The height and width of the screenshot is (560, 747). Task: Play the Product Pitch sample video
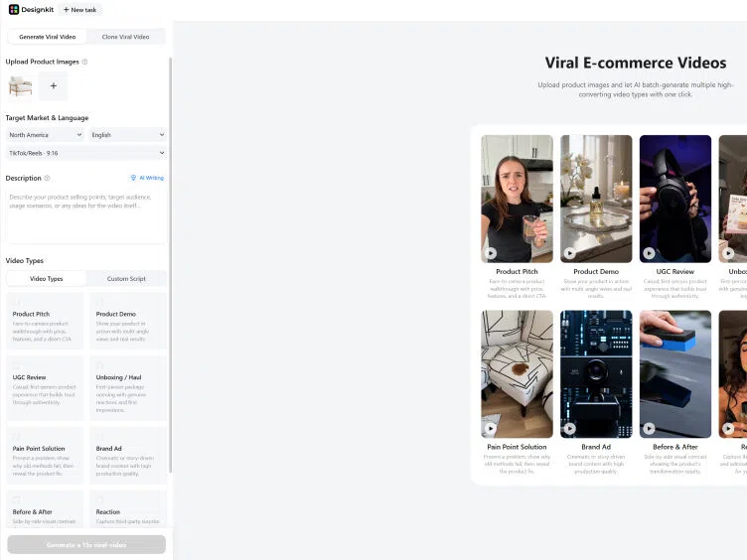click(491, 253)
